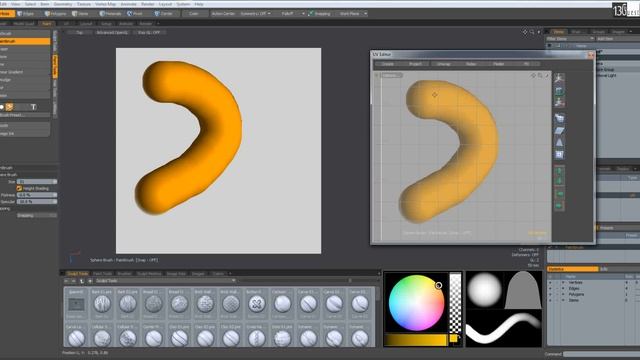Screen dimensions: 640x360
Task: Click the add icon in preset browser
Action: [x=90, y=281]
